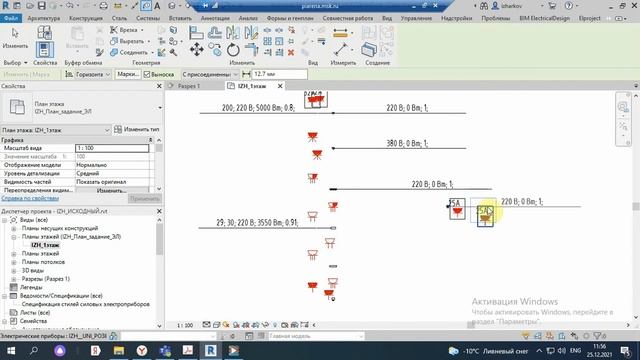Image resolution: width=640 pixels, height=360 pixels.
Task: Click the Offset tool in the Modify panel
Action: [215, 33]
